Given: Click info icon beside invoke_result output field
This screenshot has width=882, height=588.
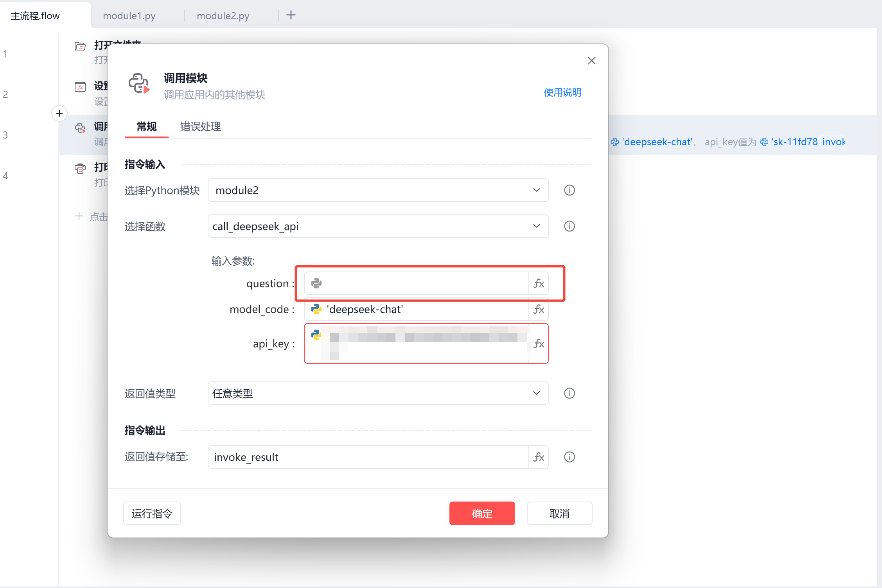Looking at the screenshot, I should point(569,457).
